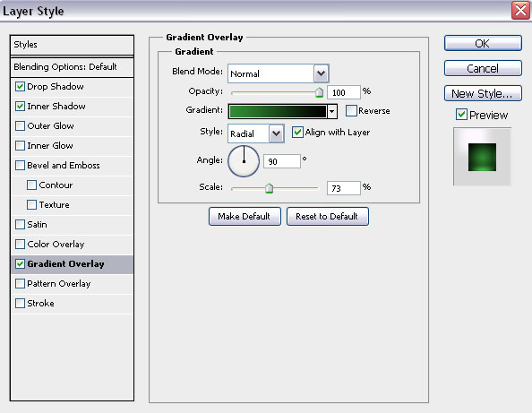Open the Bevel and Emboss settings
This screenshot has height=413, width=532.
point(64,165)
